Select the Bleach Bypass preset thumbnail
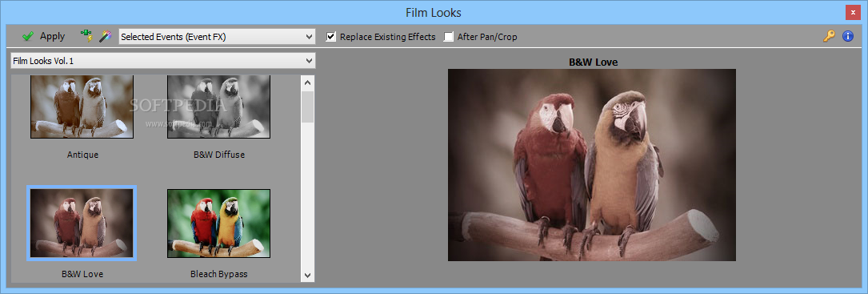This screenshot has height=294, width=868. (x=218, y=223)
